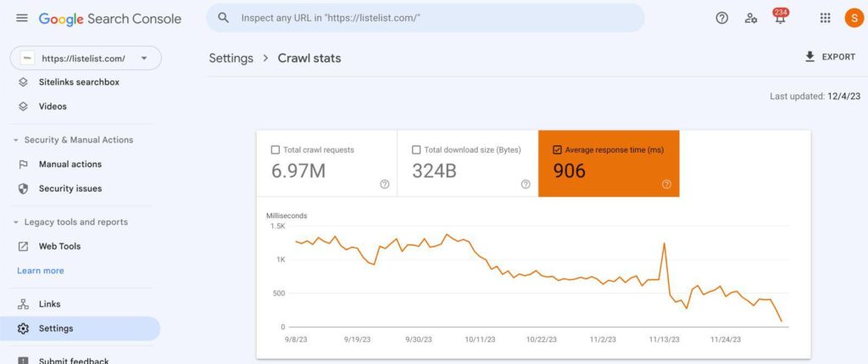The image size is (868, 364).
Task: Select the Total download size 324B card
Action: [468, 164]
